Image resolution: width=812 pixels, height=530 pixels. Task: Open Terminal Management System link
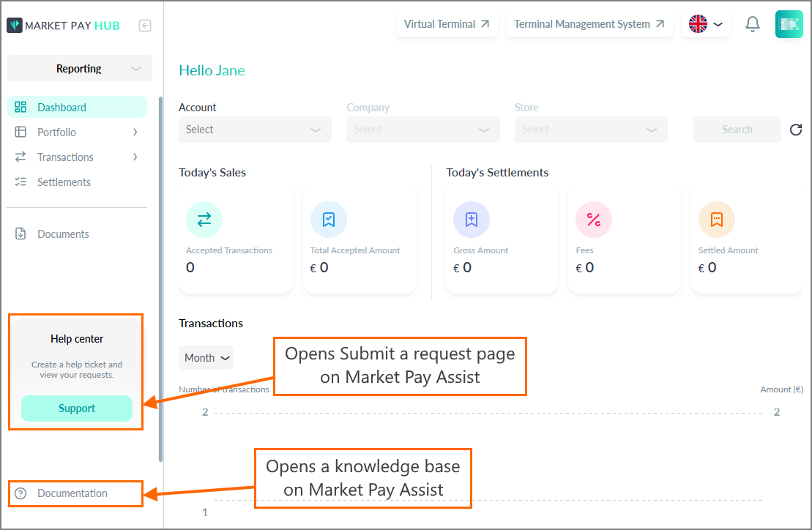click(589, 24)
